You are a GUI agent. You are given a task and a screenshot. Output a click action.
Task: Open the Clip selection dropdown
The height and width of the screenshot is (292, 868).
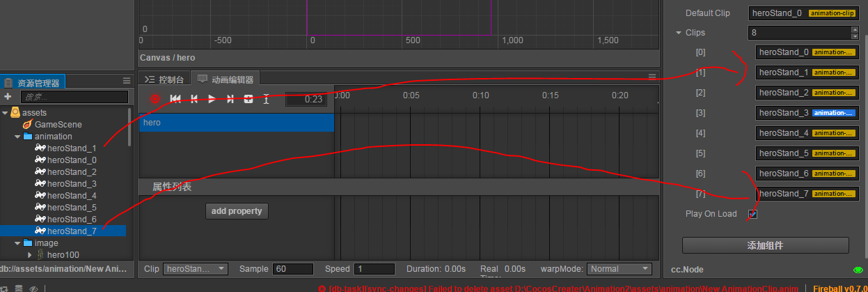tap(196, 268)
